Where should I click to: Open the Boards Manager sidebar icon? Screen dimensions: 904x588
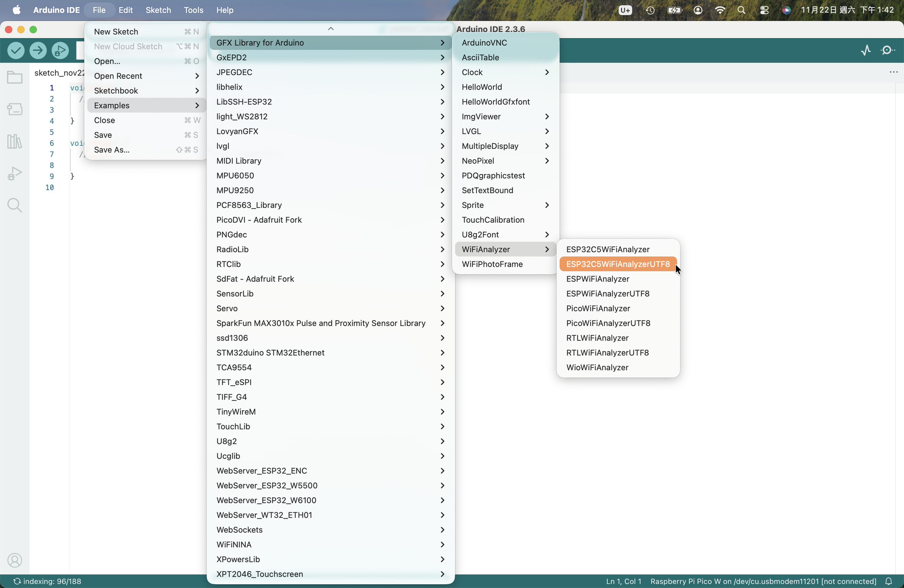pos(15,109)
